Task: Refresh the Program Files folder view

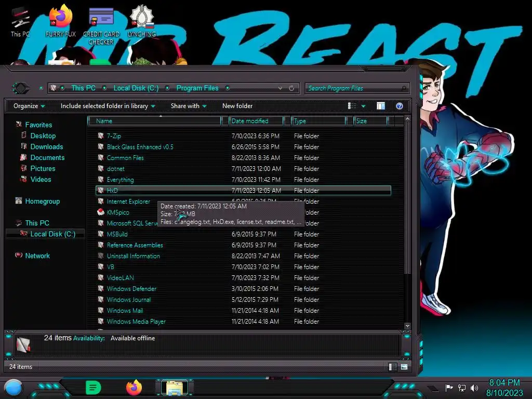Action: pyautogui.click(x=291, y=88)
